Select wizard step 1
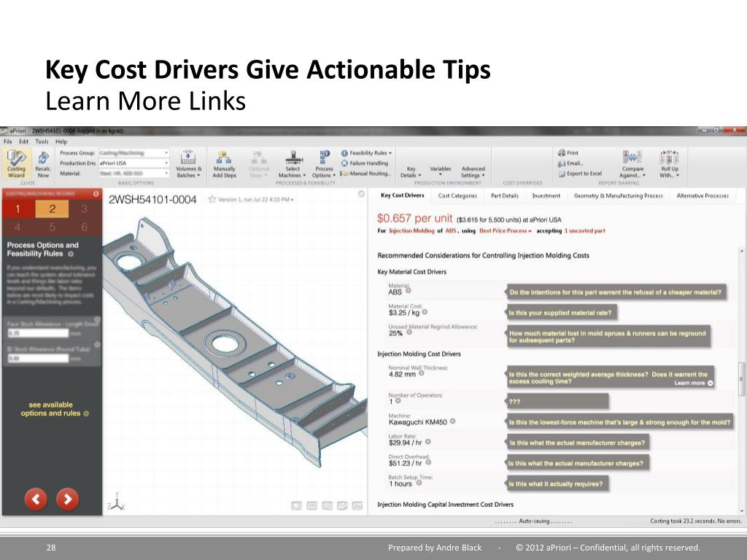 tap(18, 209)
